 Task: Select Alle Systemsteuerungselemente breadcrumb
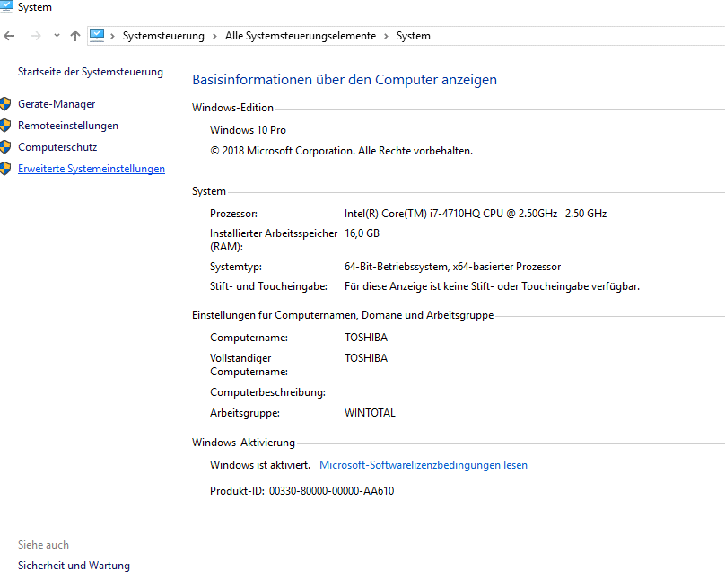pyautogui.click(x=301, y=36)
